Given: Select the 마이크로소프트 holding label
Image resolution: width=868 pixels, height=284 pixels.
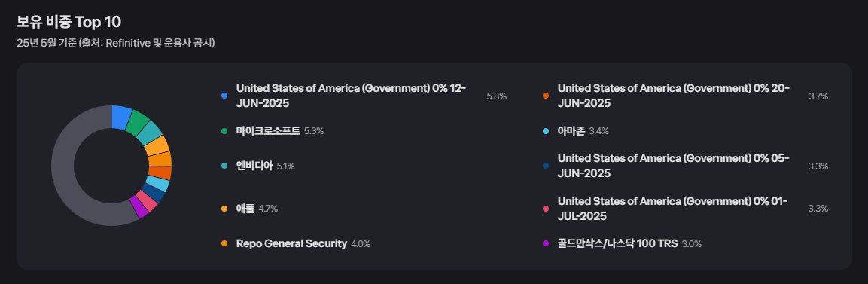Looking at the screenshot, I should click(x=268, y=131).
